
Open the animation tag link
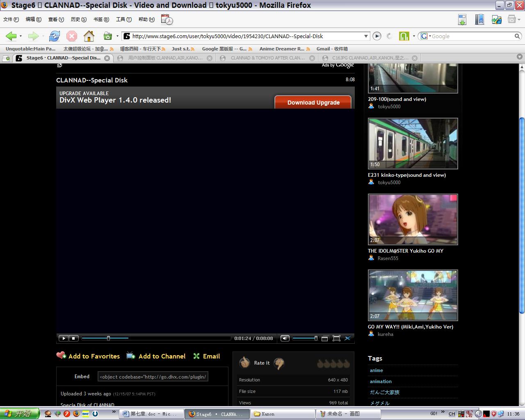381,381
